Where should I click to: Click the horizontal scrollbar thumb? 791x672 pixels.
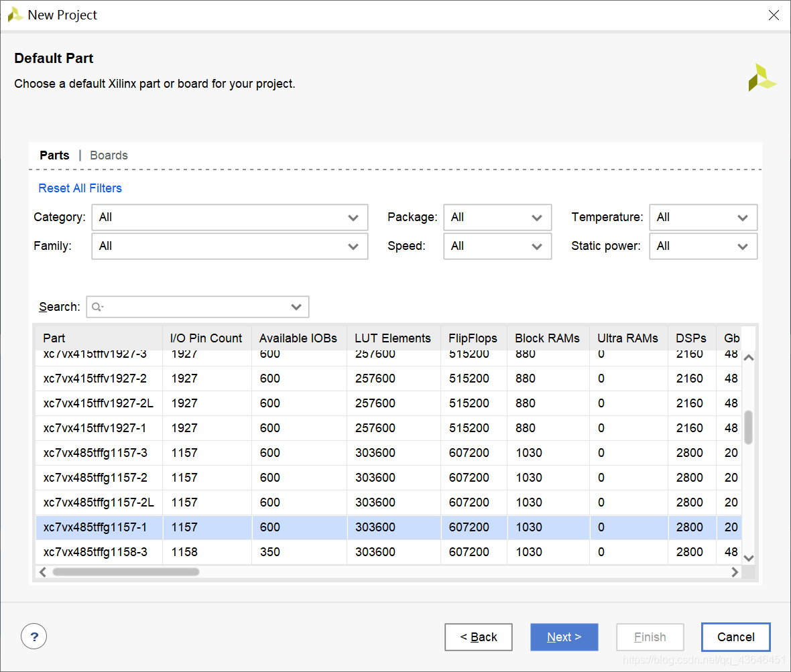(125, 572)
